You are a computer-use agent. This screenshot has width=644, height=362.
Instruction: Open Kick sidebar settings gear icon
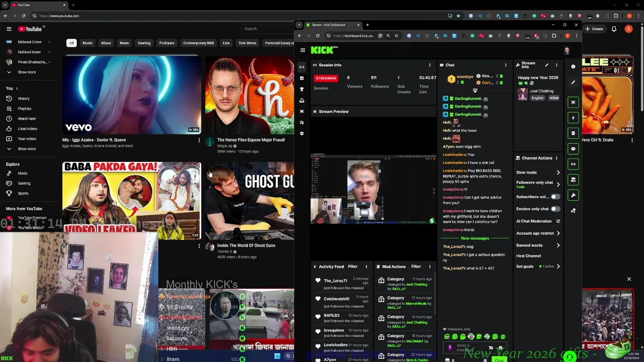click(302, 133)
